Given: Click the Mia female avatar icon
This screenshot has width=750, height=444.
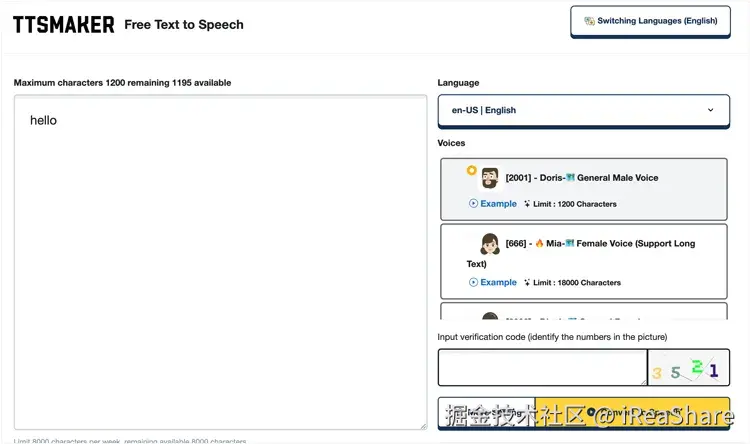Looking at the screenshot, I should click(490, 244).
